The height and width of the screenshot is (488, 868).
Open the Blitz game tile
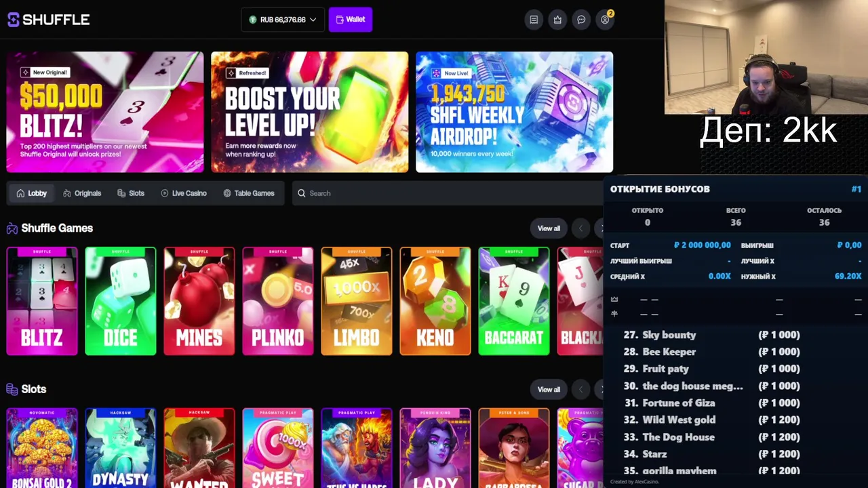coord(42,301)
